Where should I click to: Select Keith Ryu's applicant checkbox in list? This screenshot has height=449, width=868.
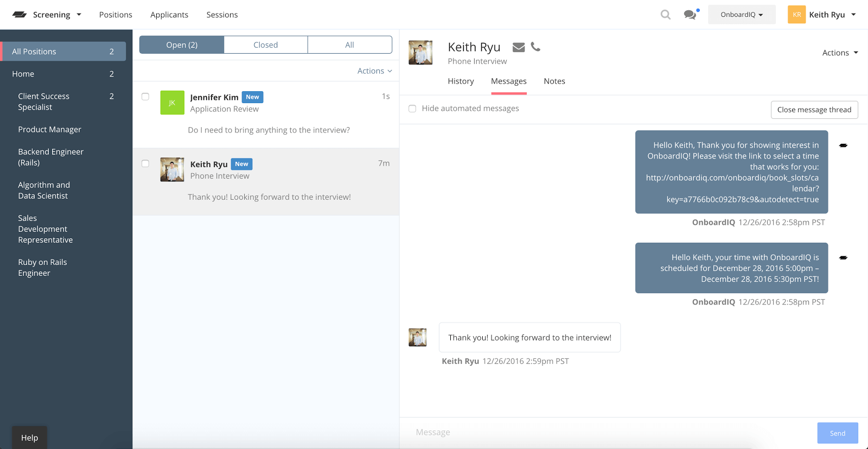pyautogui.click(x=145, y=163)
